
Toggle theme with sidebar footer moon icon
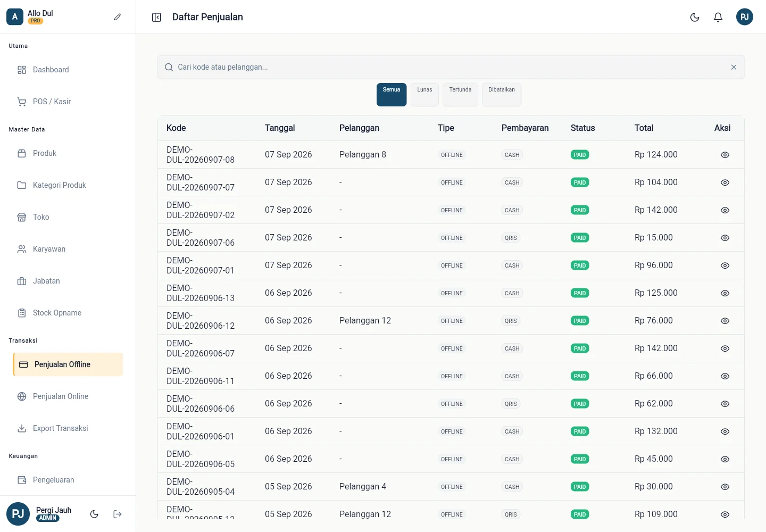click(x=94, y=514)
